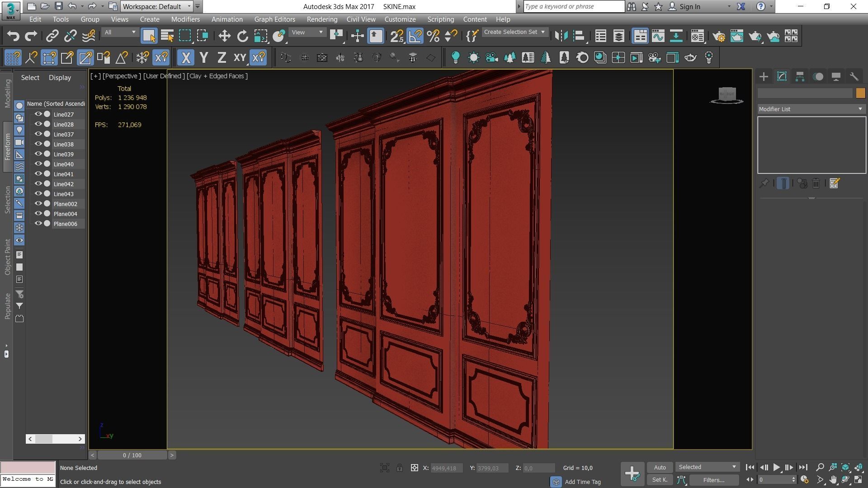Toggle 2.5D Snaps button
This screenshot has height=488, width=868.
point(397,36)
